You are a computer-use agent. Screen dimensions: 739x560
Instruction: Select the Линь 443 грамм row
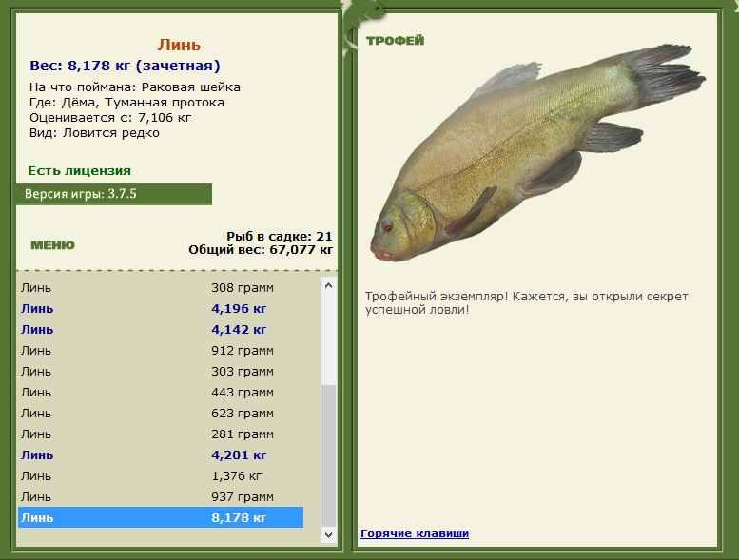(x=160, y=393)
